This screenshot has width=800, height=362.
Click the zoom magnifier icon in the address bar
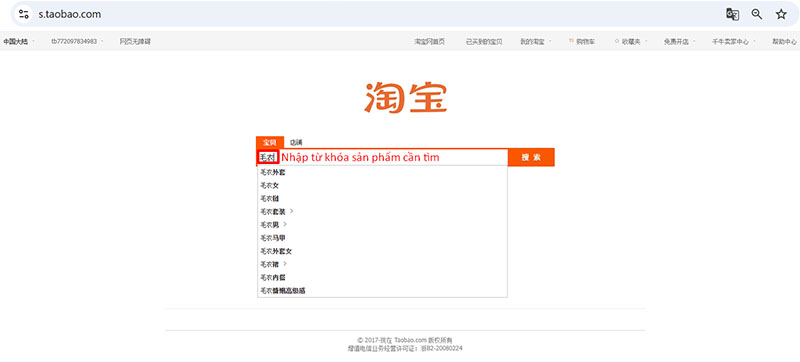(x=757, y=14)
